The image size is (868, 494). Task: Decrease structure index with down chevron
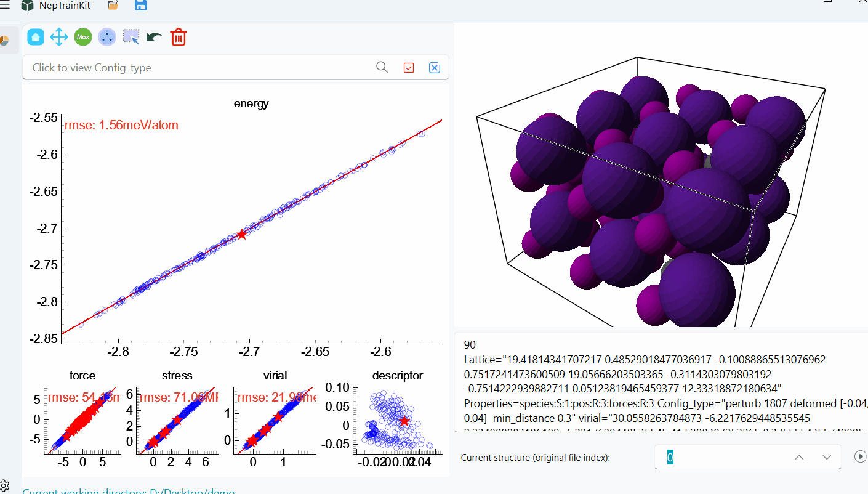827,457
